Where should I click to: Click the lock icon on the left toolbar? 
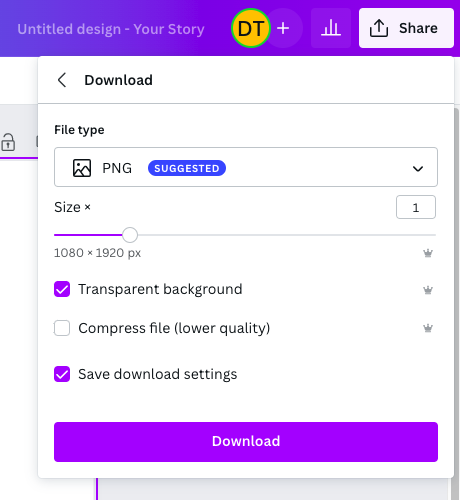pos(8,143)
